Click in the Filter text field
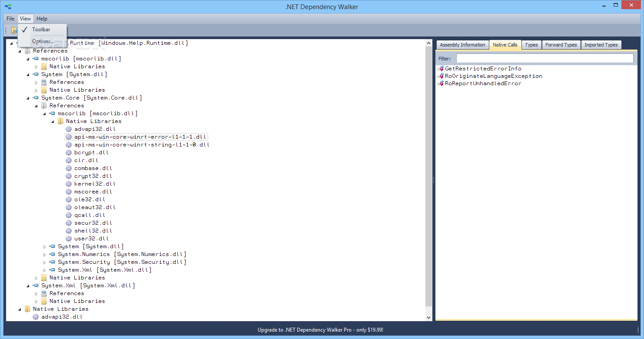644x339 pixels. tap(544, 58)
